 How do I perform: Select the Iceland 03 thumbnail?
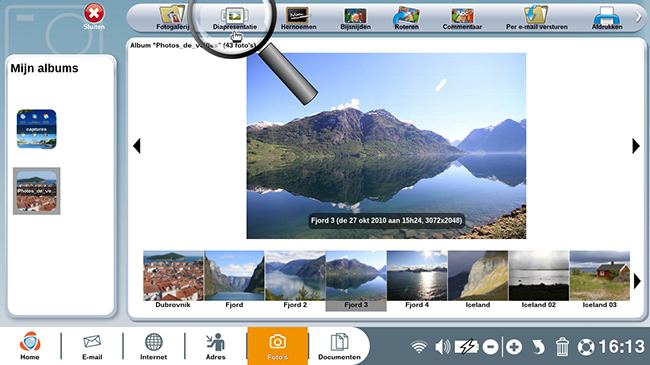599,280
